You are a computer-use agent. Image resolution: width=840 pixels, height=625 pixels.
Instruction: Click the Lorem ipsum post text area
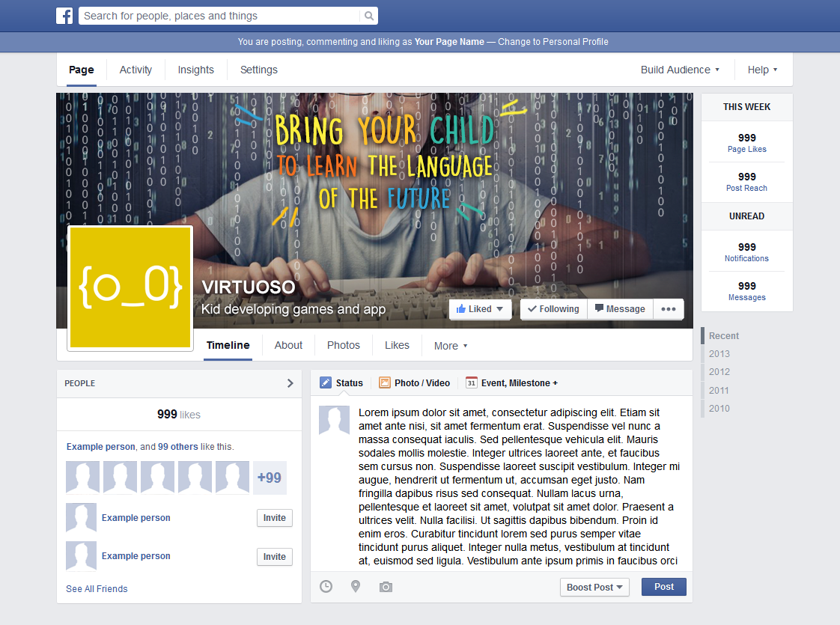click(x=519, y=487)
